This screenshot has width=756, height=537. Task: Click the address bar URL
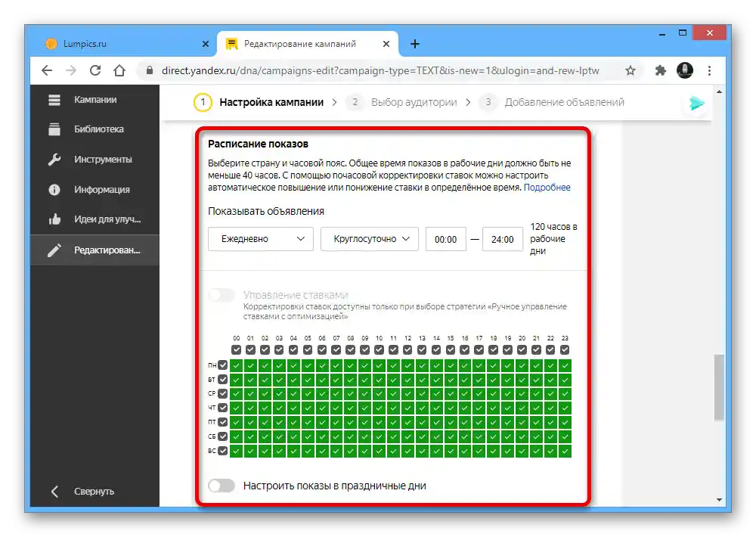(x=380, y=71)
